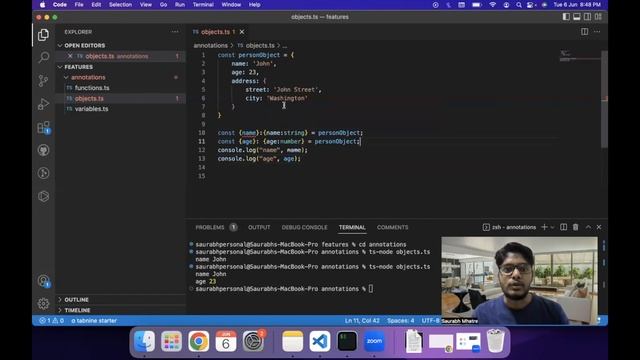This screenshot has width=640, height=360.
Task: Open the File menu
Action: click(x=79, y=4)
